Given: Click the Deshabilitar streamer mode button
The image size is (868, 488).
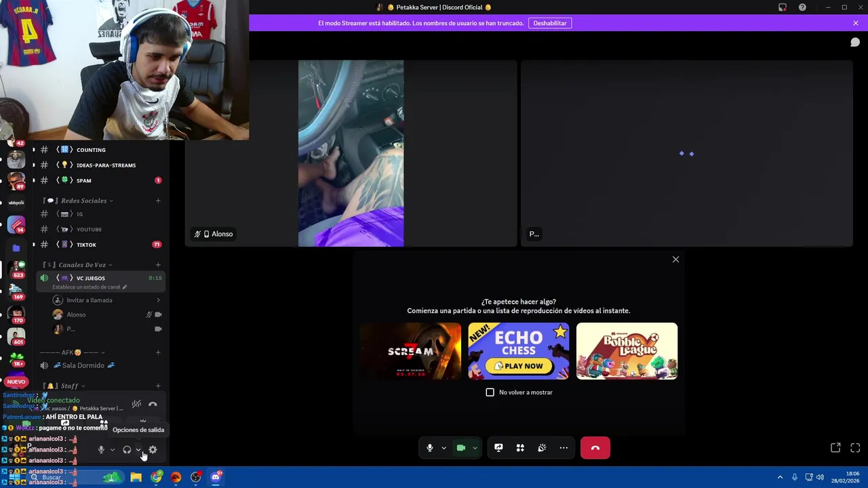Looking at the screenshot, I should point(550,23).
